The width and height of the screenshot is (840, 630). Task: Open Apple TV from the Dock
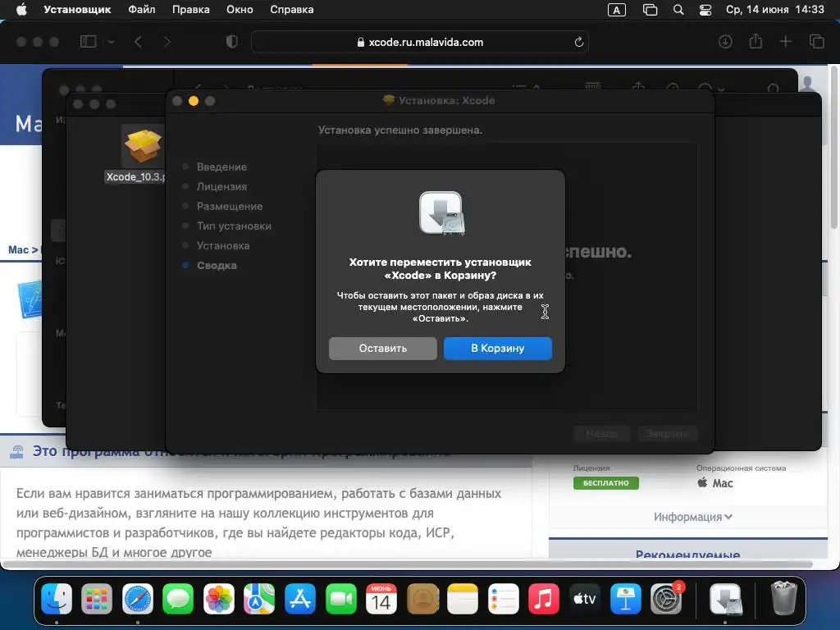(584, 599)
